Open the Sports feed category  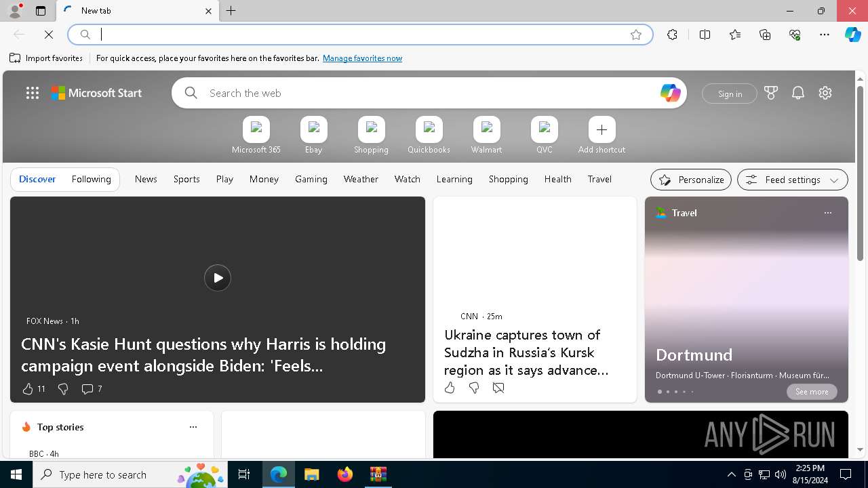tap(186, 179)
